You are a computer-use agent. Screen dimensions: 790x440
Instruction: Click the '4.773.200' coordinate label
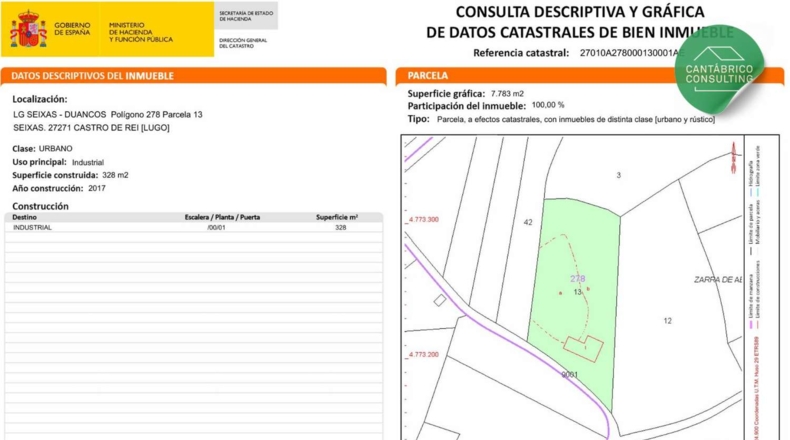coord(424,355)
